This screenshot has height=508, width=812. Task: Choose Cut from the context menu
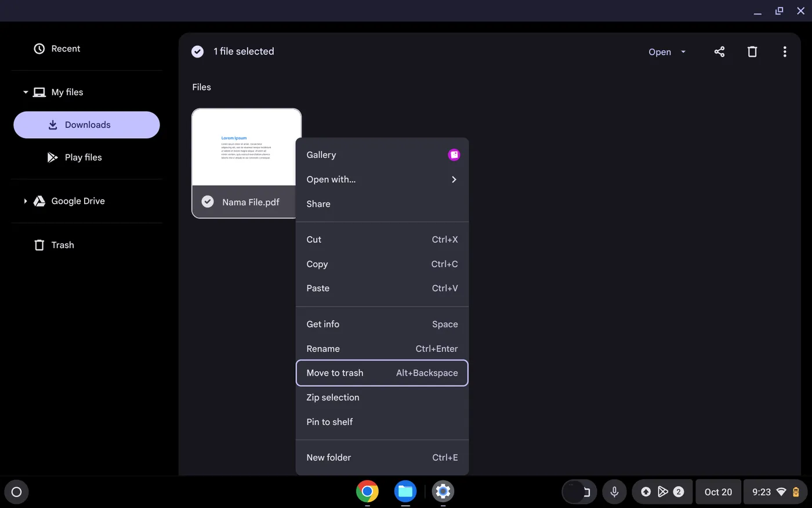382,239
